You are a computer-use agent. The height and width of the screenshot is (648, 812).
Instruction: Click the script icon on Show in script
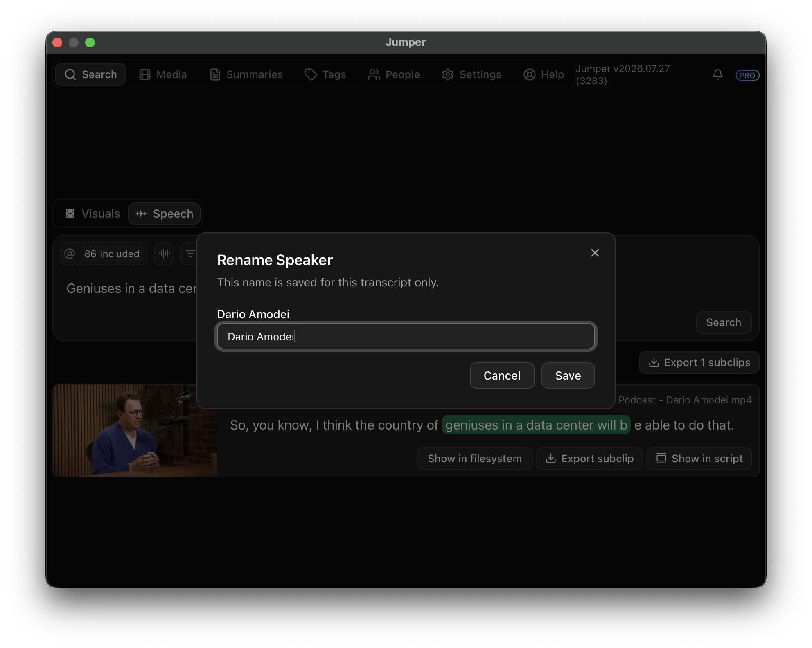pyautogui.click(x=661, y=458)
